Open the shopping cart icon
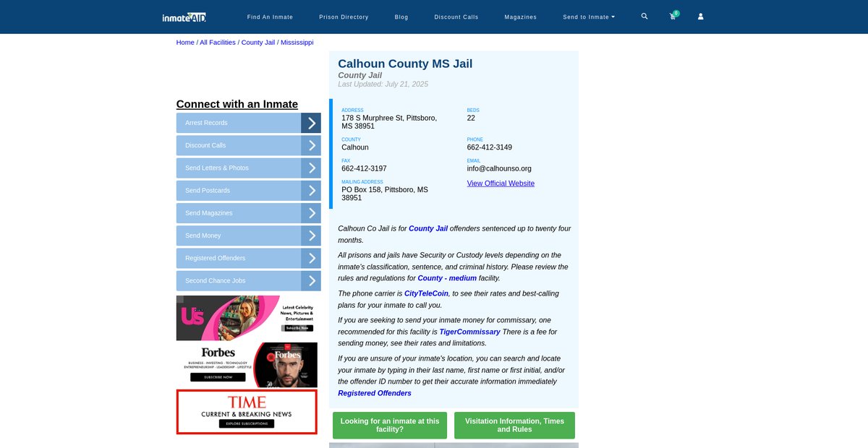 [673, 17]
